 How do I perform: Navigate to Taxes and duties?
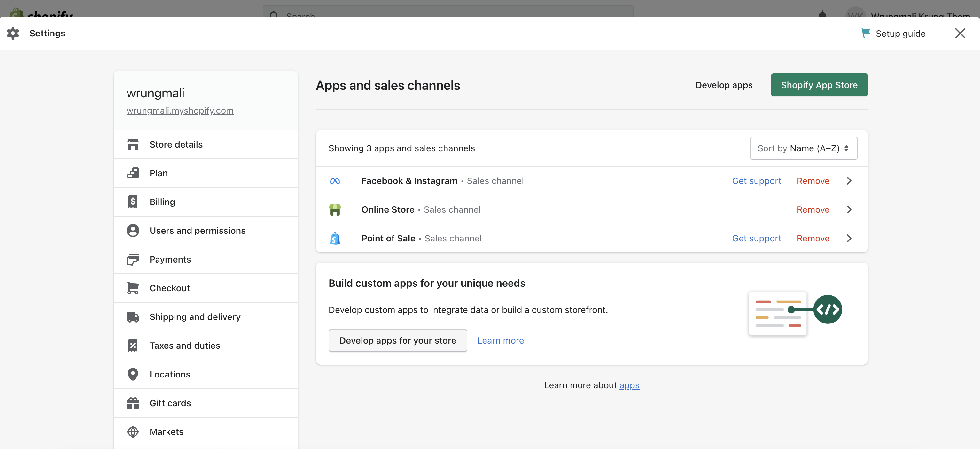(206, 346)
